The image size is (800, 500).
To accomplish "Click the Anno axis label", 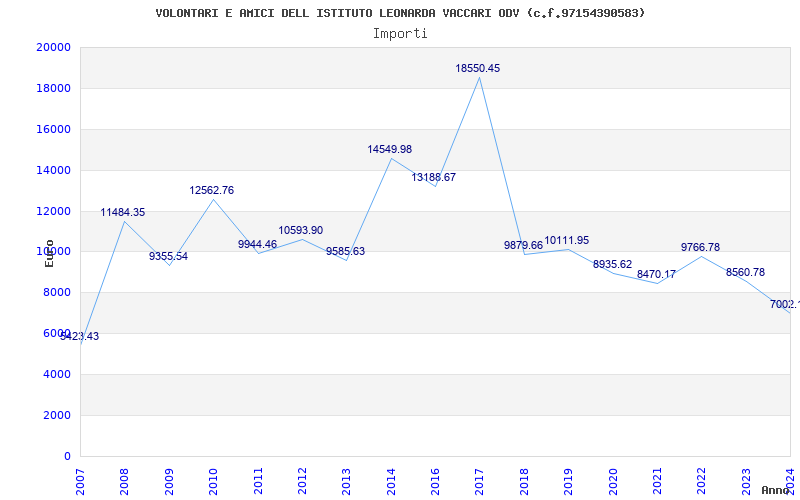I will 775,490.
